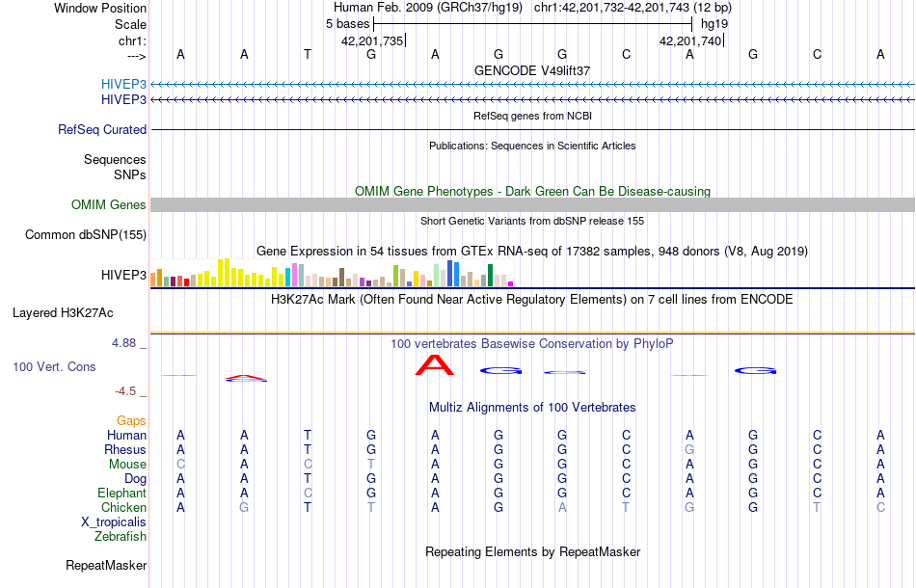916x588 pixels.
Task: Click 100 vertebrates Basewise Conservation title
Action: (532, 344)
